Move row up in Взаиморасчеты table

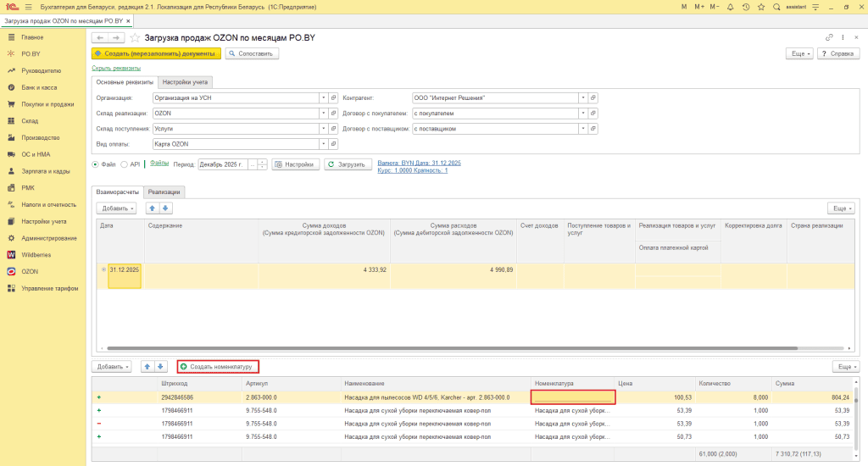pos(153,208)
